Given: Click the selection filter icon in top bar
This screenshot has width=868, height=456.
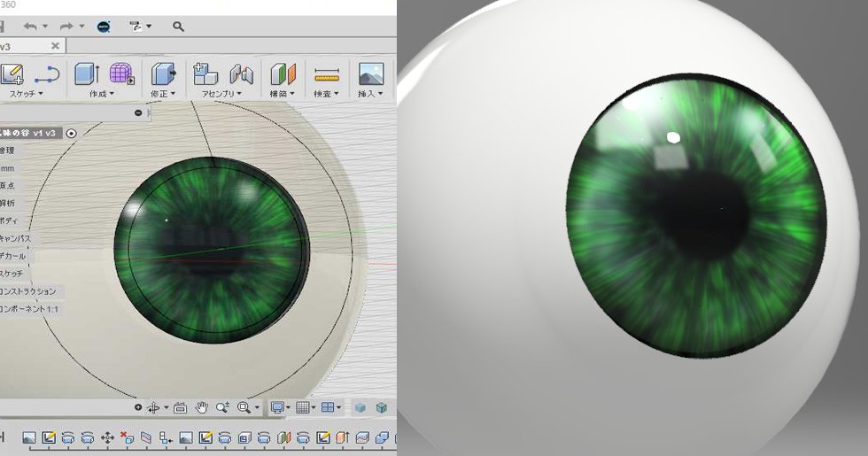Looking at the screenshot, I should click(136, 26).
